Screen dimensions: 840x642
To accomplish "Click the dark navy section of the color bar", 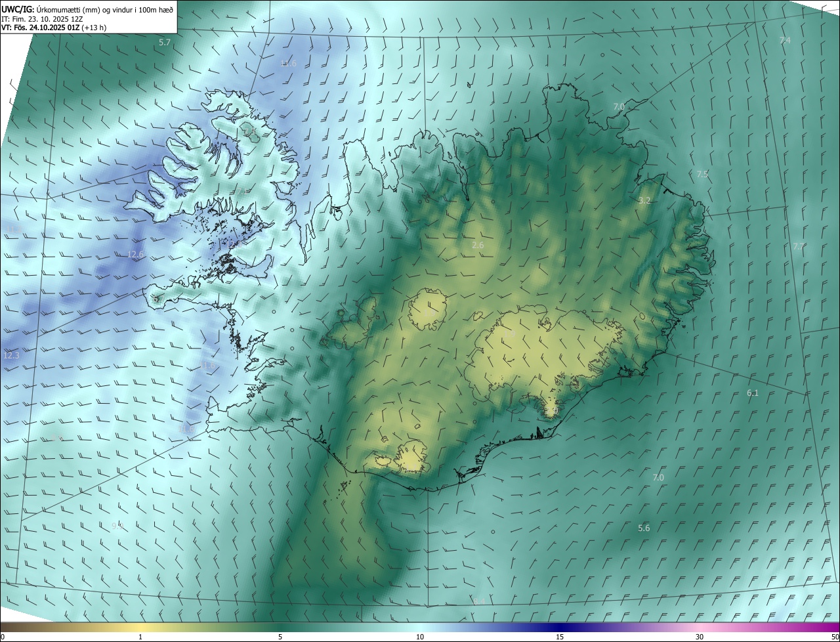I will (x=560, y=627).
